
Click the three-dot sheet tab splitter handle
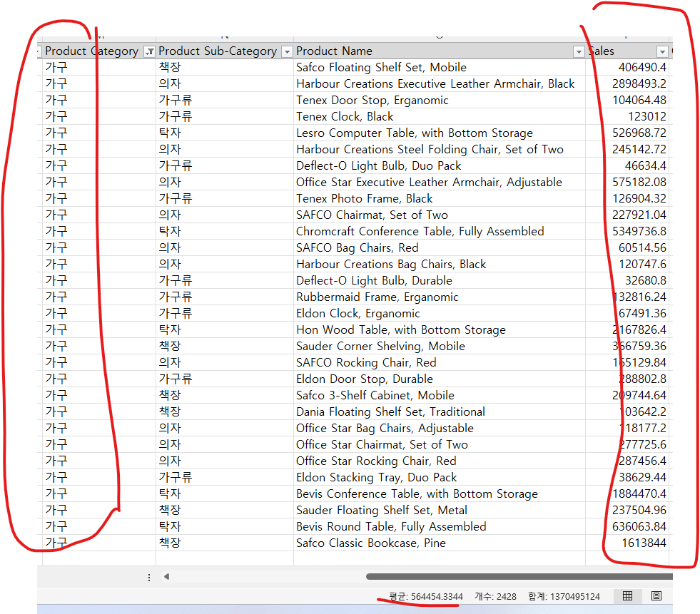coord(149,578)
